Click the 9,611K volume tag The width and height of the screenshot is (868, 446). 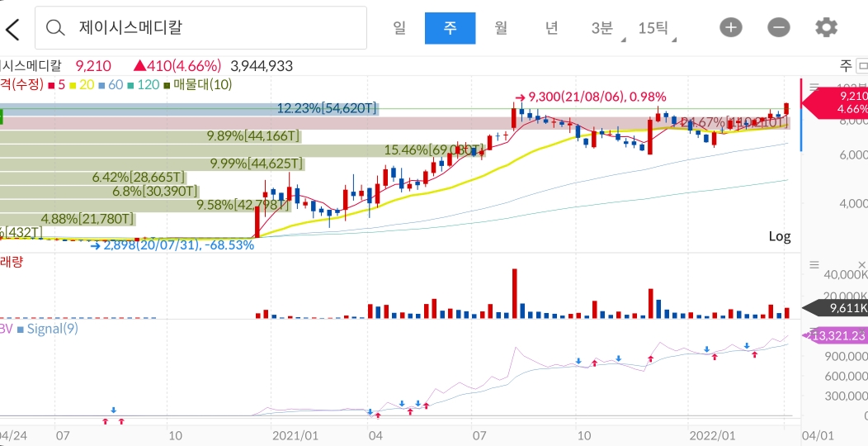click(835, 309)
